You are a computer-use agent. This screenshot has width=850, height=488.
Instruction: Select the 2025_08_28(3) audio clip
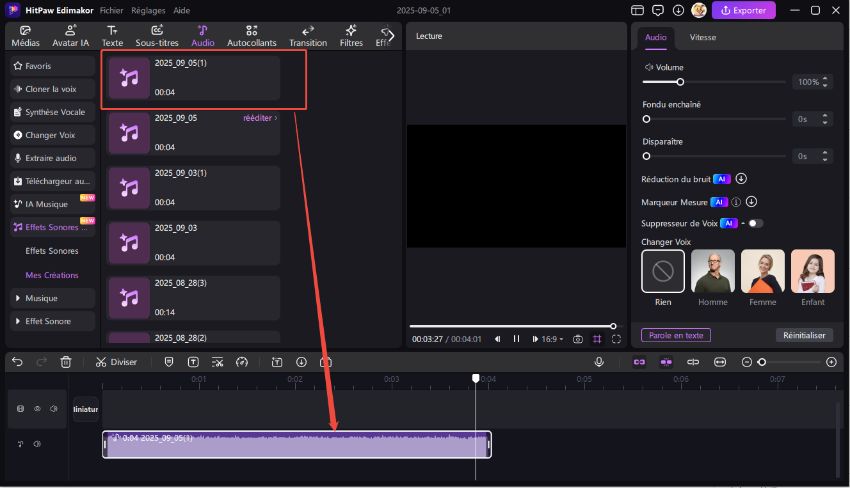[193, 298]
